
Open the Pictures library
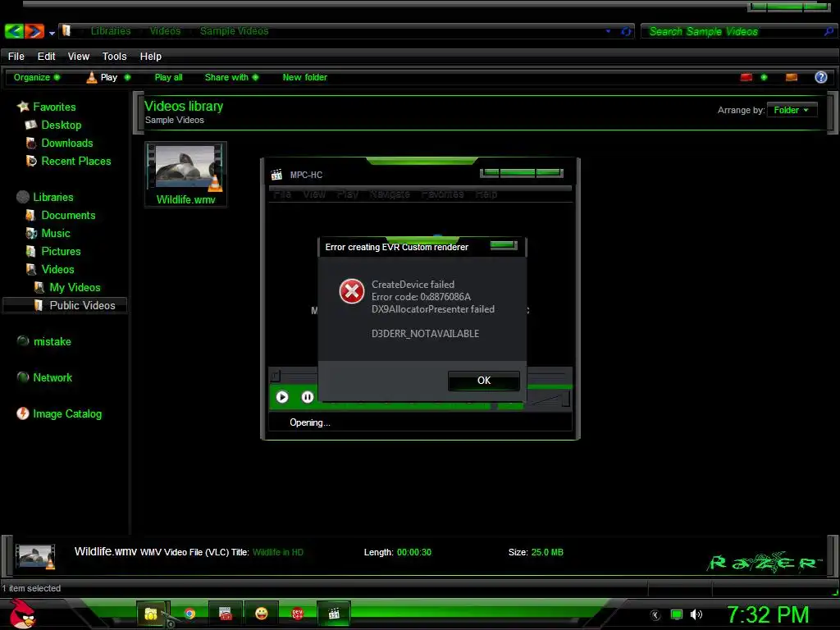click(x=61, y=251)
